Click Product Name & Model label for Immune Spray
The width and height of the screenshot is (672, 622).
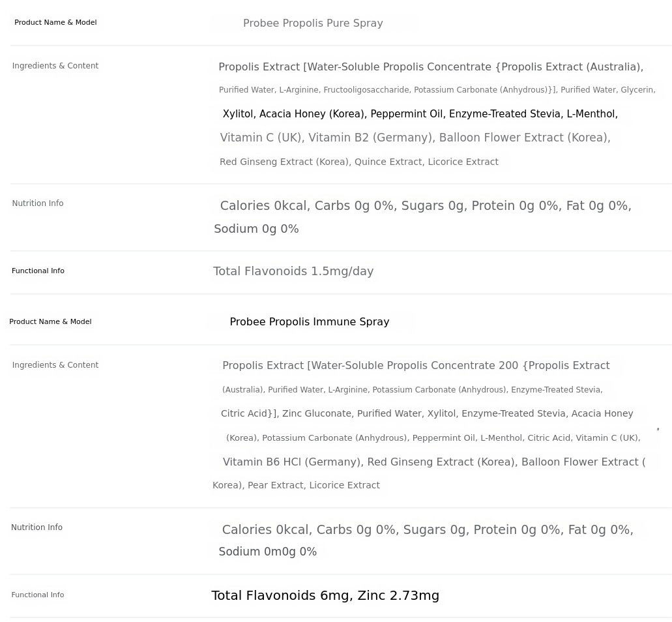click(50, 322)
